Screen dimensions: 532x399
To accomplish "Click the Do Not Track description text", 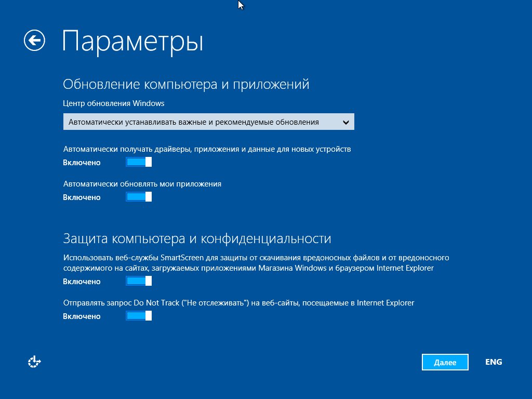I will point(238,303).
